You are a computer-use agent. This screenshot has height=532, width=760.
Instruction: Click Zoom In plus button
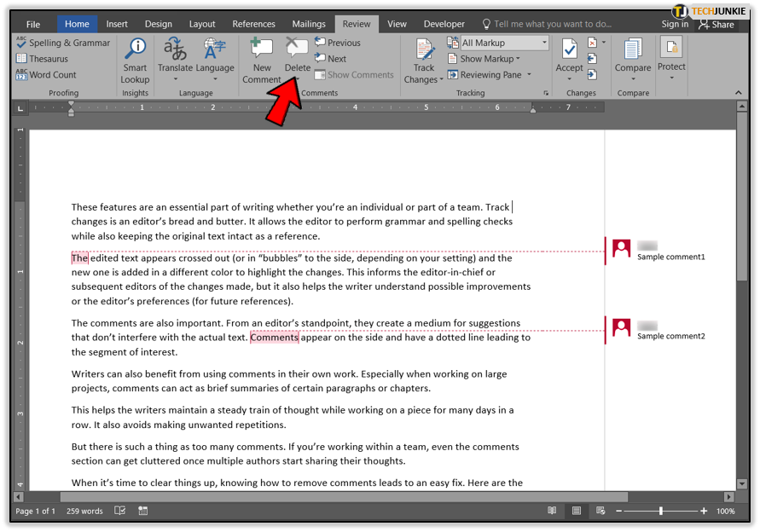[704, 512]
